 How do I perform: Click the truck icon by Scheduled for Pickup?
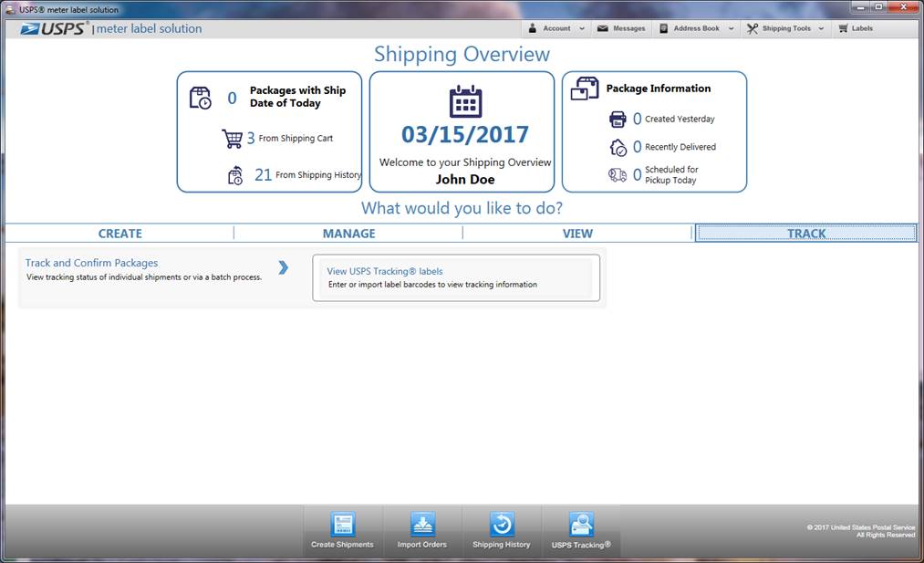(618, 175)
